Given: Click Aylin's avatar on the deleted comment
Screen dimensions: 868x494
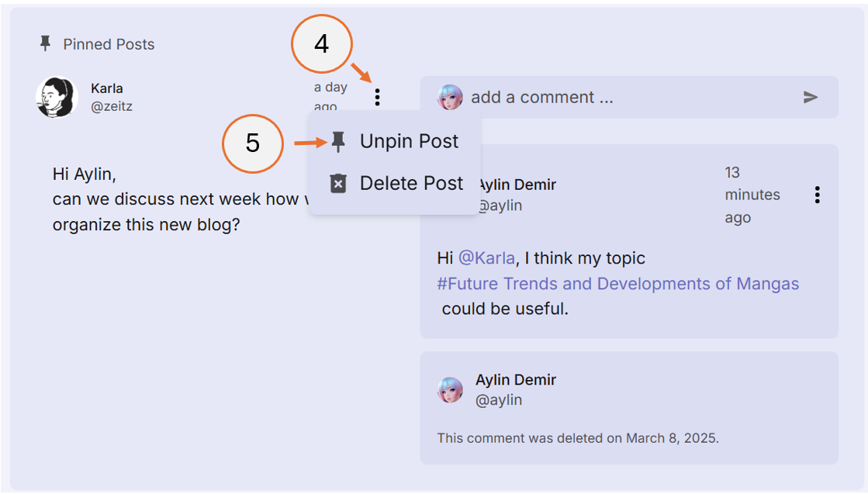Looking at the screenshot, I should (x=451, y=389).
